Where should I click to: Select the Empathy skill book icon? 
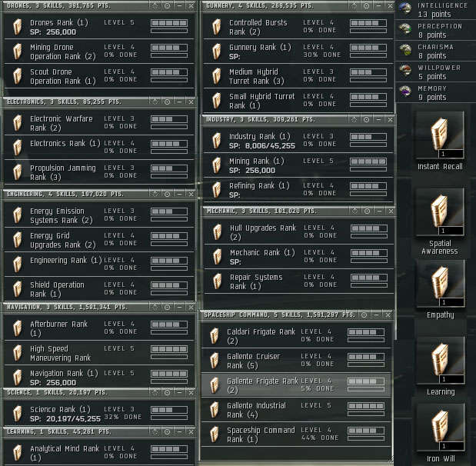pos(440,283)
